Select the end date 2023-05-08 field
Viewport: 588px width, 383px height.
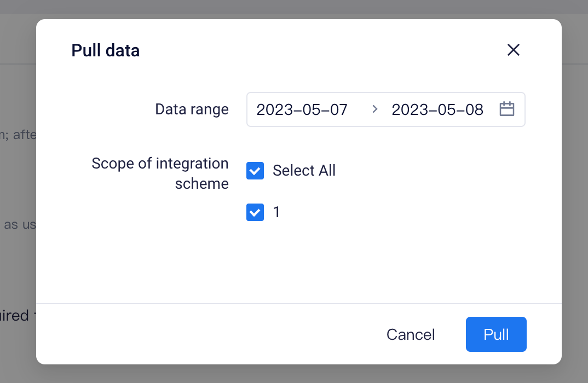click(x=437, y=109)
